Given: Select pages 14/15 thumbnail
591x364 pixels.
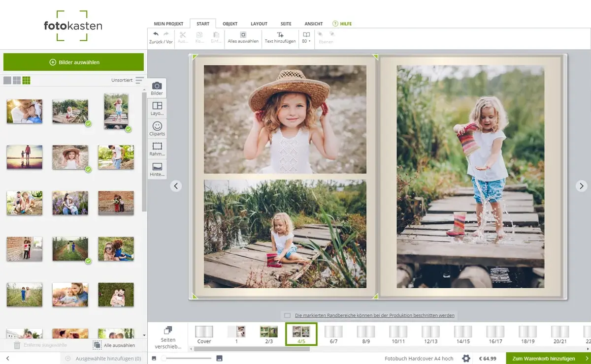Looking at the screenshot, I should (x=463, y=334).
